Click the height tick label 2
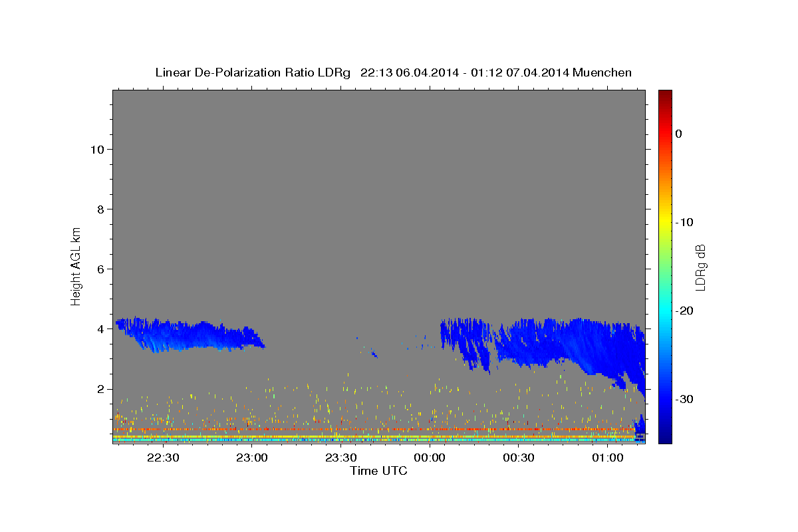The image size is (798, 532). (x=100, y=389)
